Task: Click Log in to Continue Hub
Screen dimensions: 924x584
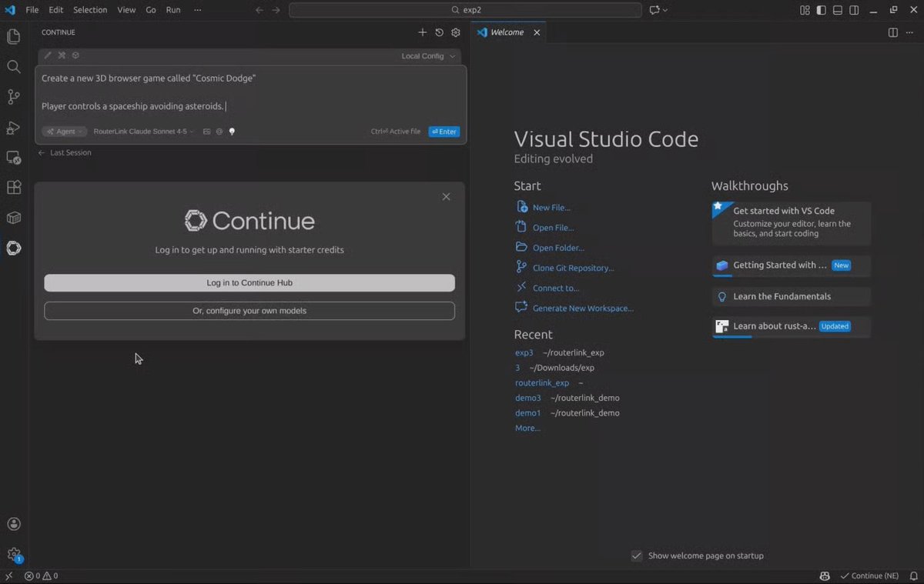Action: coord(249,282)
